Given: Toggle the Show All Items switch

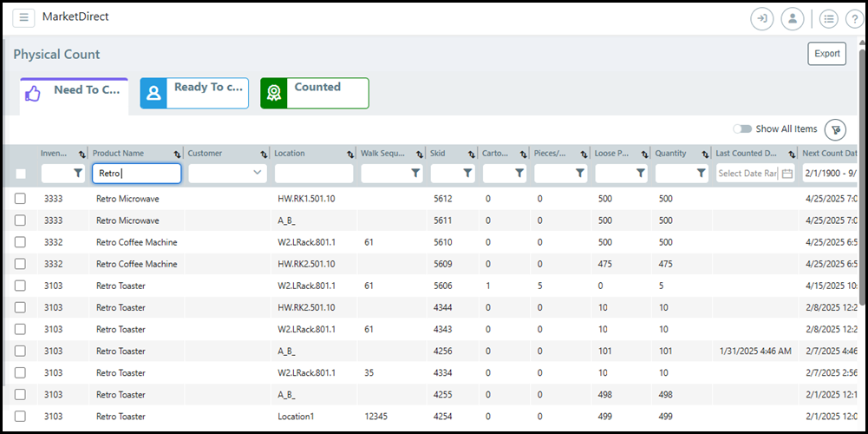Looking at the screenshot, I should [x=742, y=129].
